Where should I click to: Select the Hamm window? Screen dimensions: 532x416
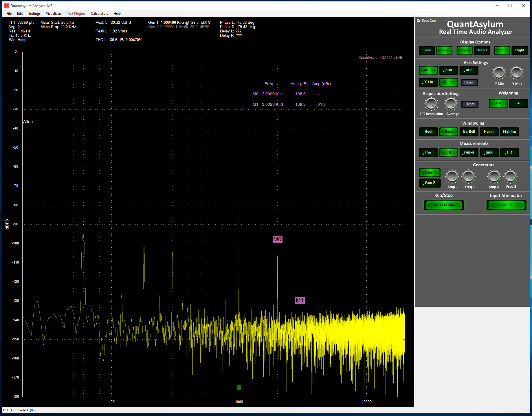tap(489, 132)
